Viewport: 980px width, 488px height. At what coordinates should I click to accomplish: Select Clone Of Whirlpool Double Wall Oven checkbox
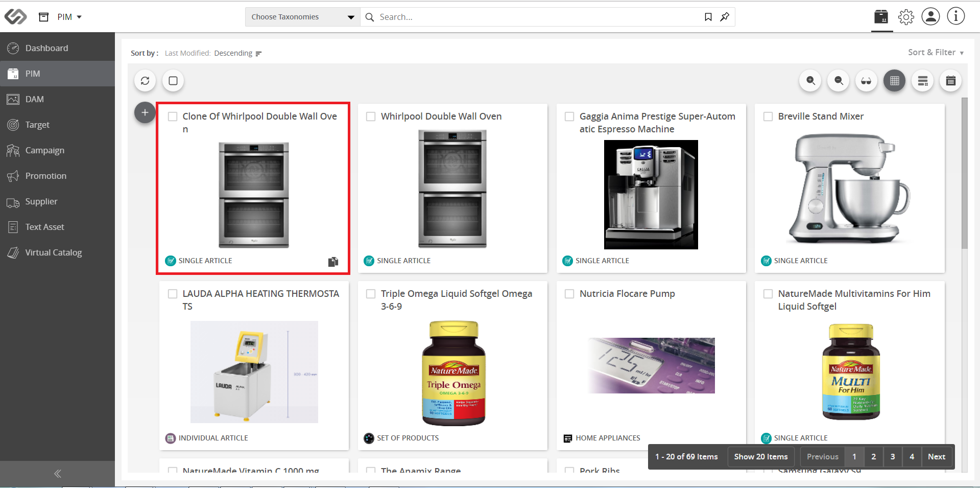(x=173, y=117)
